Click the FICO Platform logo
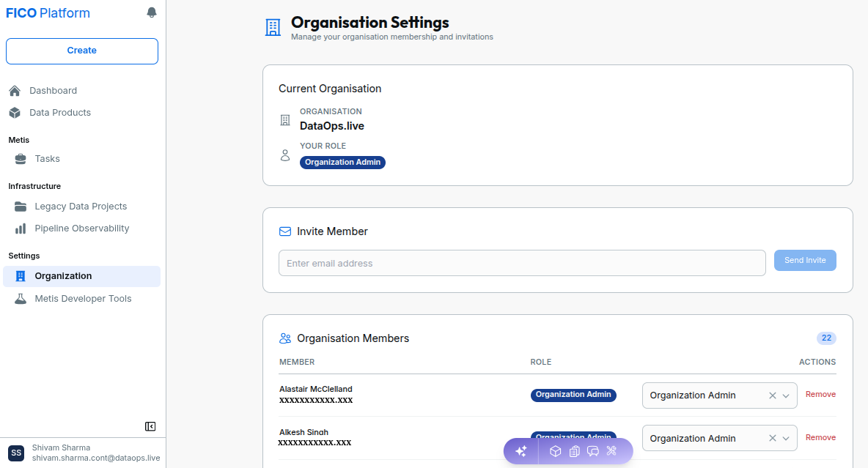Viewport: 868px width, 468px height. click(48, 13)
